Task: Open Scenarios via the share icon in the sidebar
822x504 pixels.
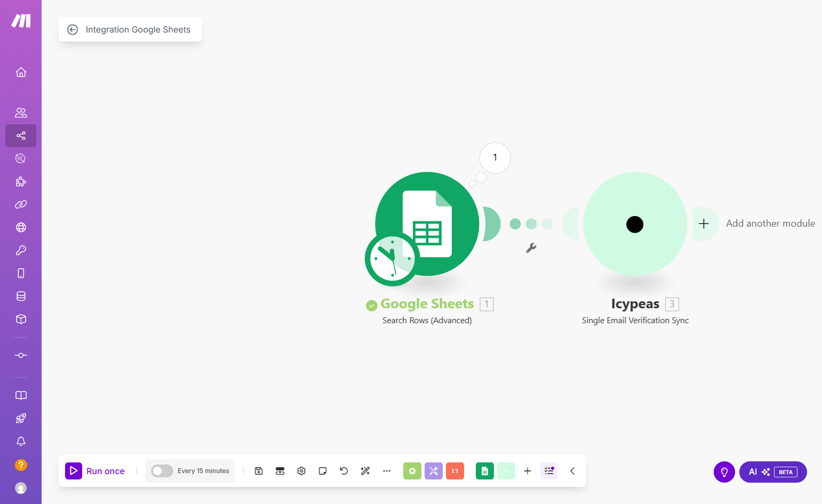Action: (21, 135)
